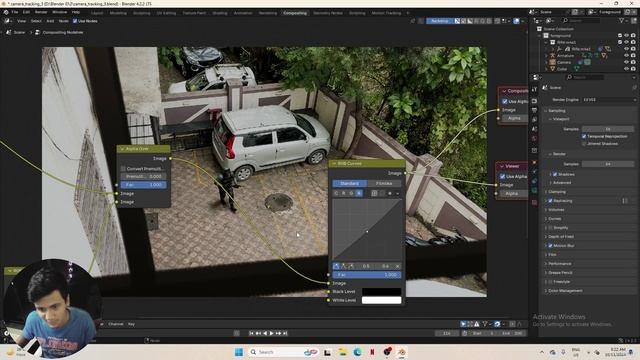Toggle the render Shadows checkbox

(x=555, y=174)
